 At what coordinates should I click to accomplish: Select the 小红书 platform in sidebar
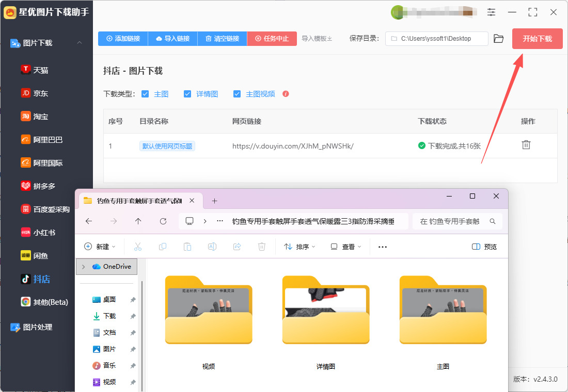(x=44, y=232)
